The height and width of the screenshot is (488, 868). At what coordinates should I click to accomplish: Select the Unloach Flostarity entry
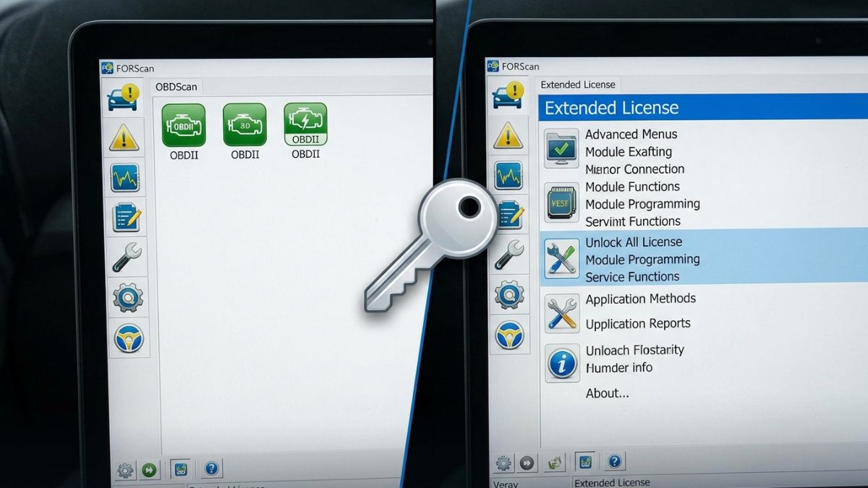(x=634, y=350)
